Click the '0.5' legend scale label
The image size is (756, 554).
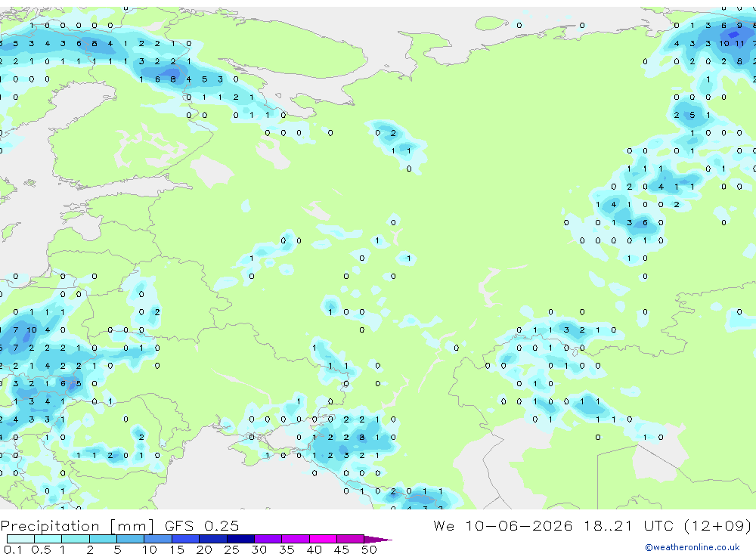coord(41,549)
